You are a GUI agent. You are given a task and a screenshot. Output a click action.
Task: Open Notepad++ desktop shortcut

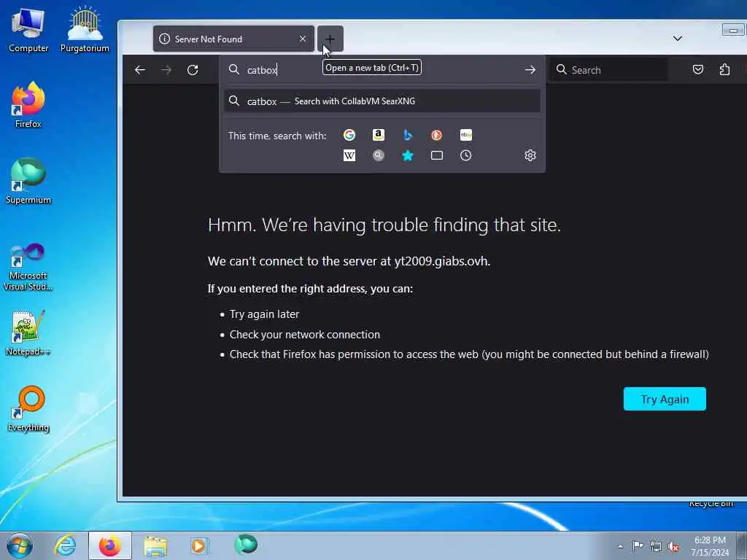[28, 332]
